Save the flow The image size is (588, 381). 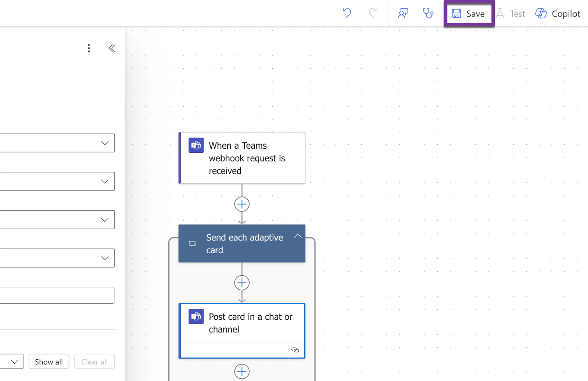469,14
